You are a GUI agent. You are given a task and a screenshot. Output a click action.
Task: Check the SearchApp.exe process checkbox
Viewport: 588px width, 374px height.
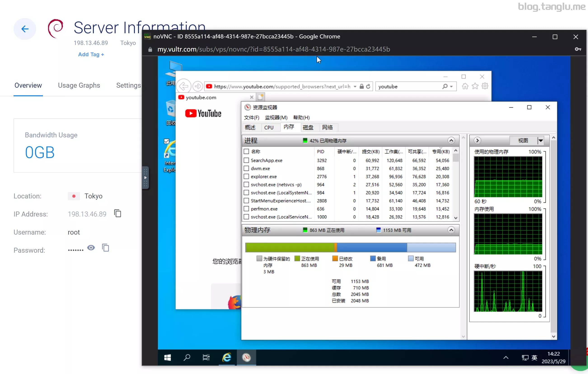(x=246, y=160)
